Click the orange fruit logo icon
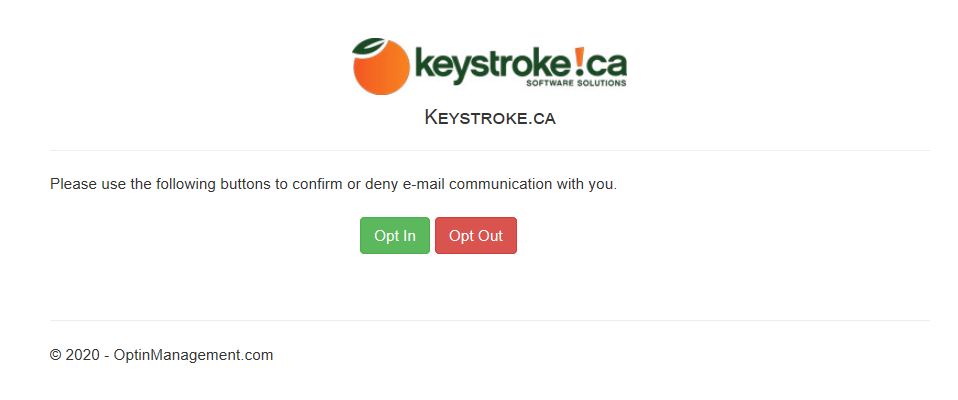 pos(381,67)
